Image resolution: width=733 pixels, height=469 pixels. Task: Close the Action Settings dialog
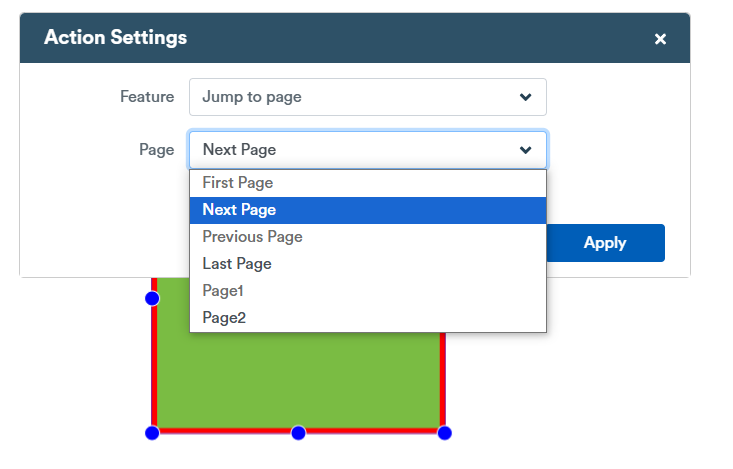[660, 39]
